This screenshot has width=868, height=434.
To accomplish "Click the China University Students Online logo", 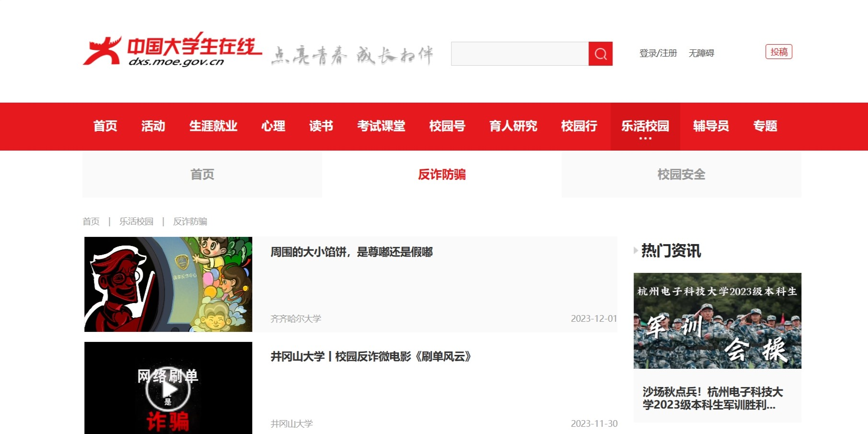I will pos(173,50).
